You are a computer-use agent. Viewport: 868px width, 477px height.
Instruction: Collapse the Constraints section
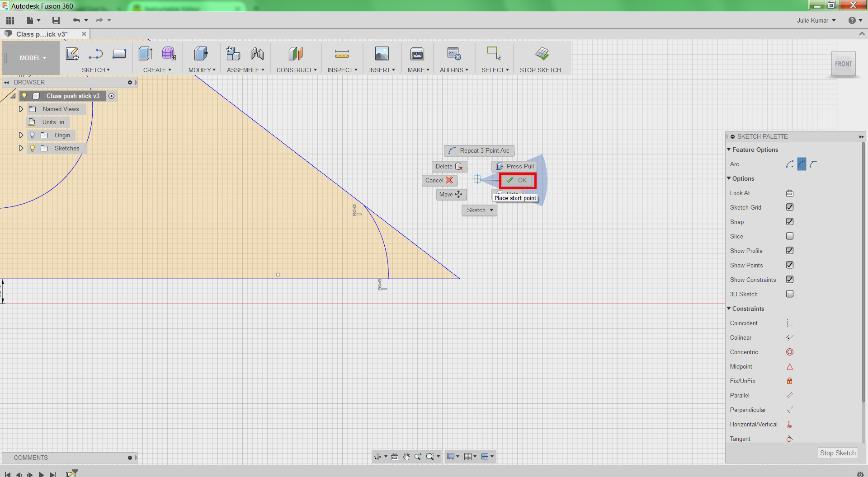(x=729, y=309)
